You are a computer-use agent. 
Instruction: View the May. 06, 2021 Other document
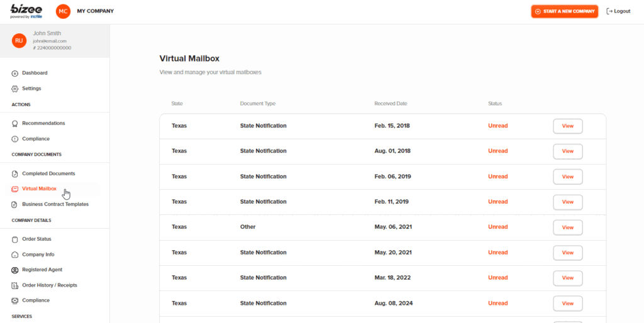(x=568, y=227)
